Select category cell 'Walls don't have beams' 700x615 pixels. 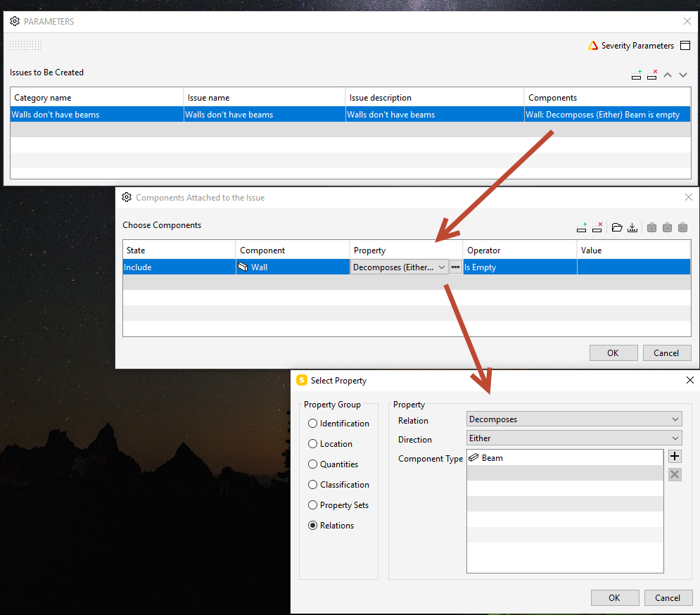[x=97, y=114]
